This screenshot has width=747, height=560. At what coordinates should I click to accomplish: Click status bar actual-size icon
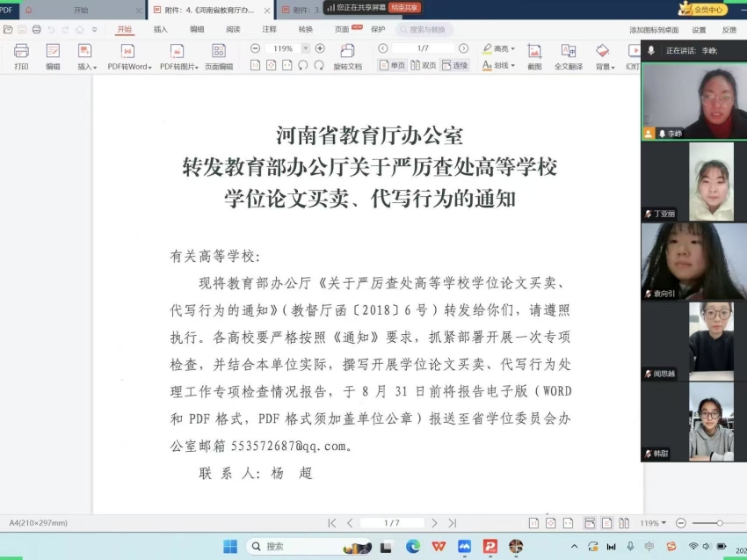(x=534, y=523)
